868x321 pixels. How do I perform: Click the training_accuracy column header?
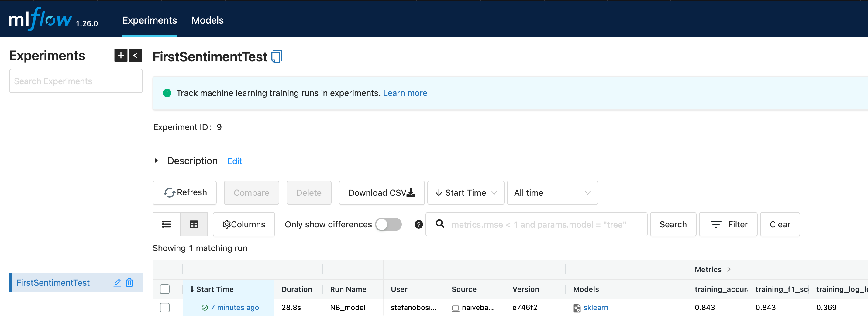pos(721,289)
